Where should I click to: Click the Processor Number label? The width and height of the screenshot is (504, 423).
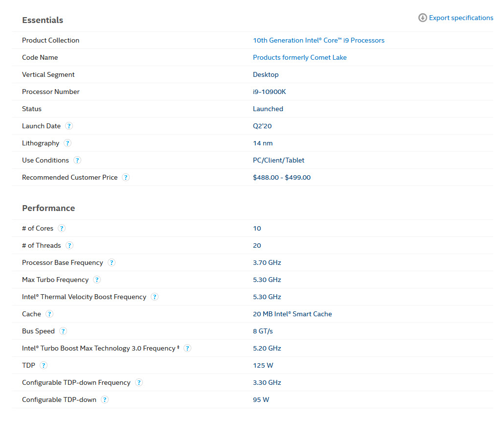50,92
